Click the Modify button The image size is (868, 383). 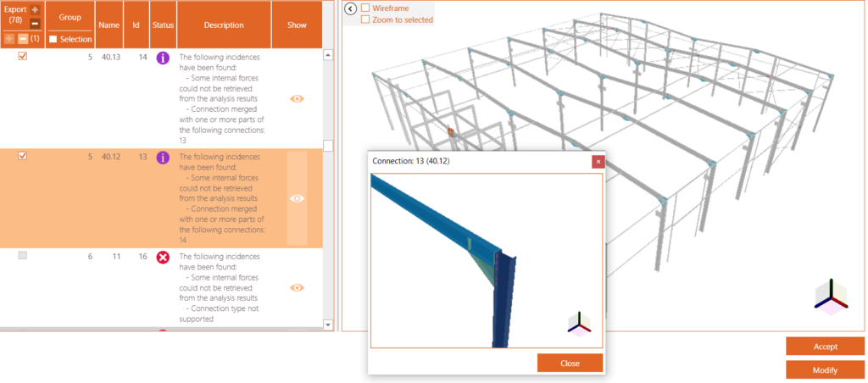(825, 370)
